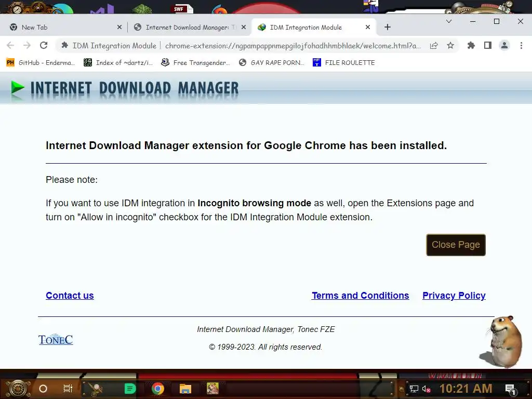
Task: Open the Terms and Conditions link
Action: click(361, 296)
